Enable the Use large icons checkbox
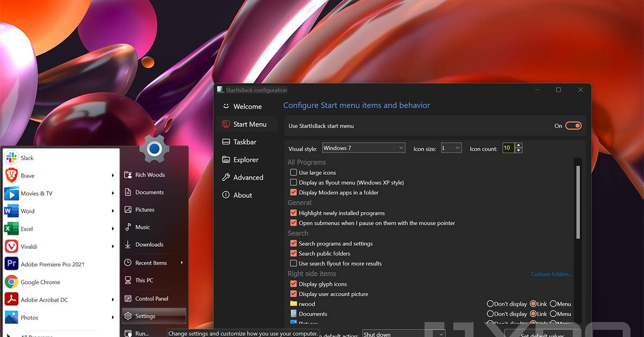 pos(294,172)
